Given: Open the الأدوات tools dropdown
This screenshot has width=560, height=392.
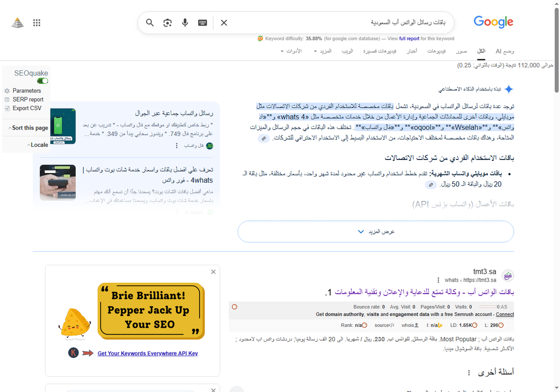Looking at the screenshot, I should [x=291, y=50].
